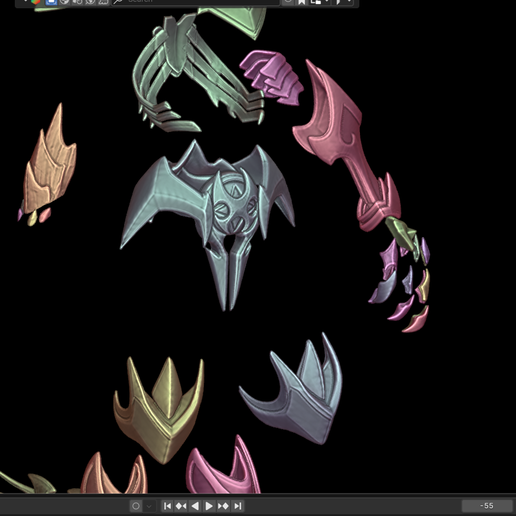Jump to the last frame of the timeline
Image resolution: width=516 pixels, height=516 pixels.
pos(237,506)
